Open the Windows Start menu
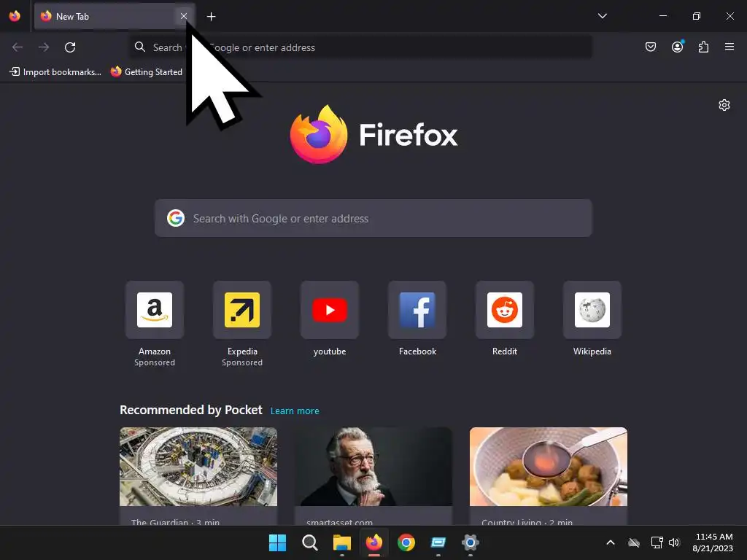747x560 pixels. click(277, 542)
